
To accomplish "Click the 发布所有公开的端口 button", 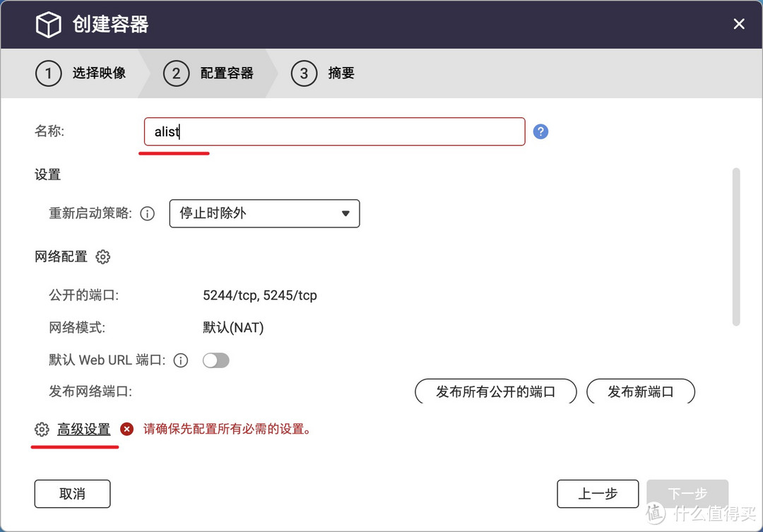I will [495, 392].
